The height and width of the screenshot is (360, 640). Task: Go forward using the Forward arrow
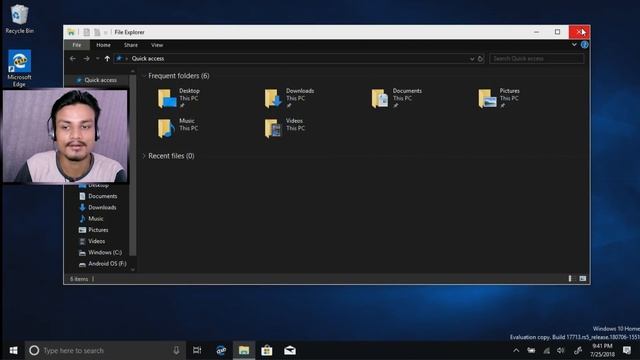pos(86,59)
